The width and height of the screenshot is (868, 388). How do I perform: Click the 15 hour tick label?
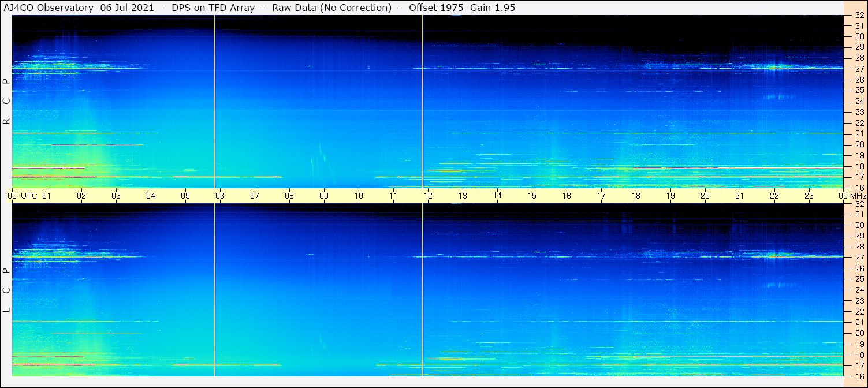click(532, 196)
